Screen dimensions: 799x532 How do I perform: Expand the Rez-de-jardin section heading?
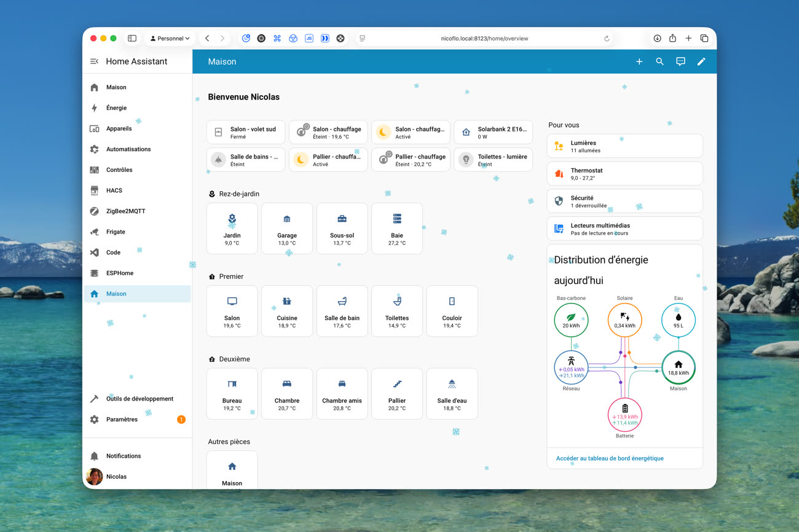tap(238, 194)
